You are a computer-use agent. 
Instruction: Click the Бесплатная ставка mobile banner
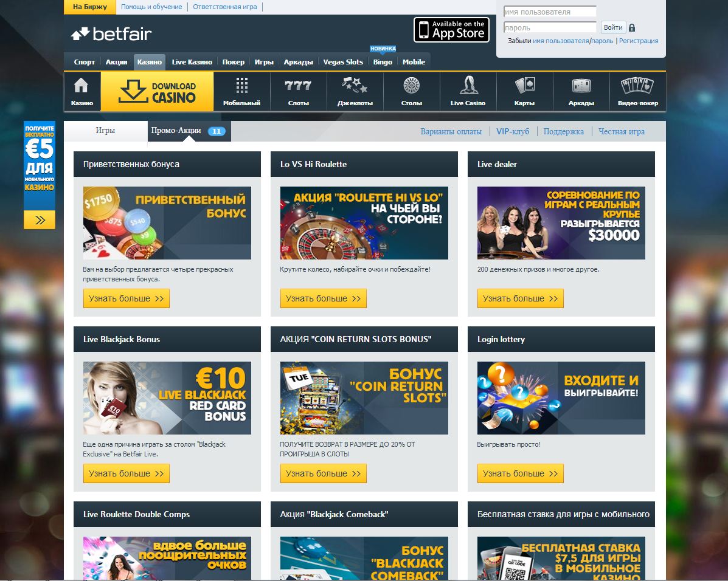pyautogui.click(x=561, y=559)
